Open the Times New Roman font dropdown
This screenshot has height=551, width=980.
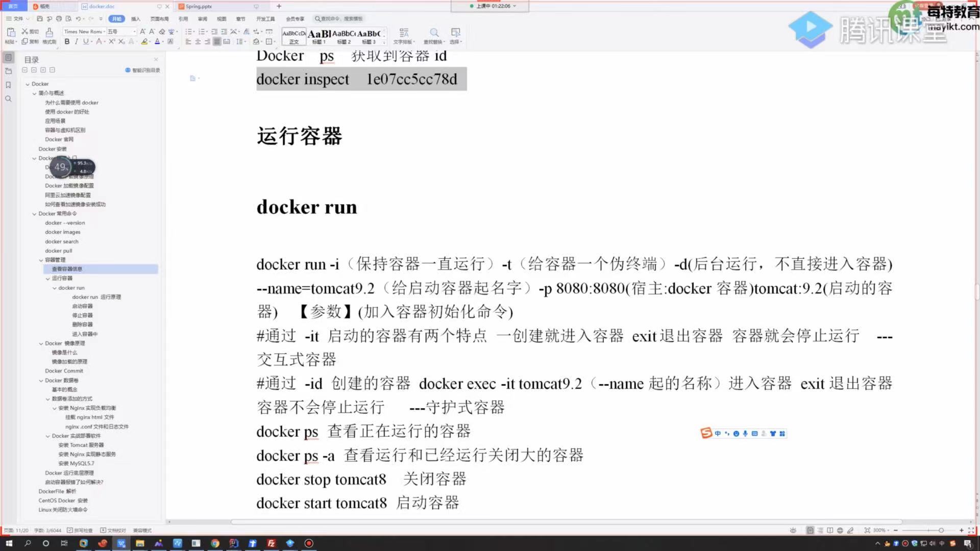point(83,32)
